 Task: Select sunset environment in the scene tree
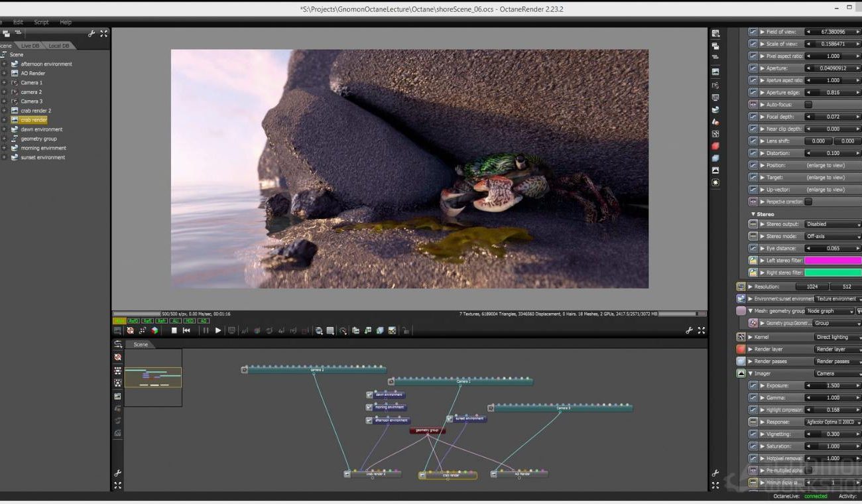[x=42, y=157]
